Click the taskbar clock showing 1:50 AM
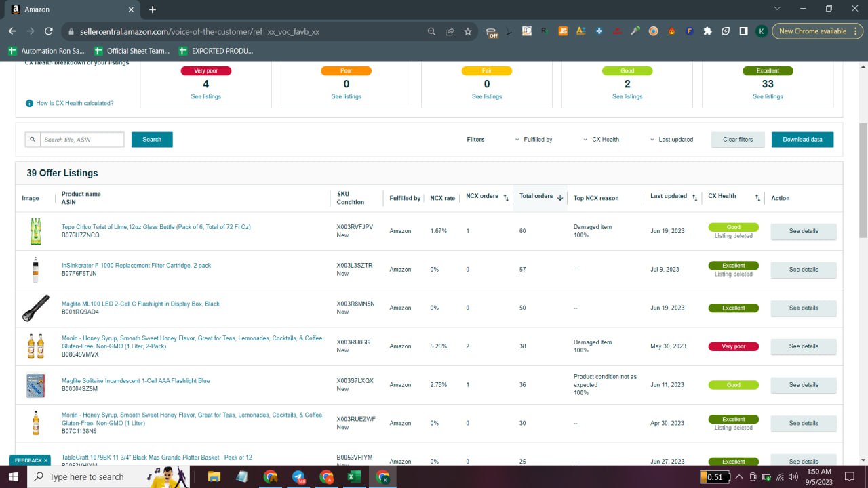The image size is (868, 488). click(819, 476)
